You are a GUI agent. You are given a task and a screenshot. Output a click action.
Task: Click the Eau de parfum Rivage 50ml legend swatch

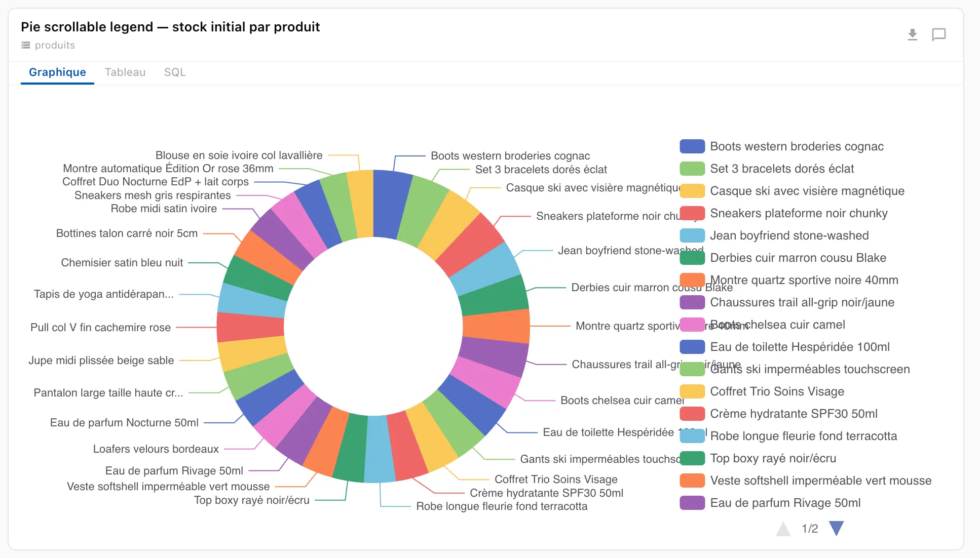pyautogui.click(x=692, y=503)
